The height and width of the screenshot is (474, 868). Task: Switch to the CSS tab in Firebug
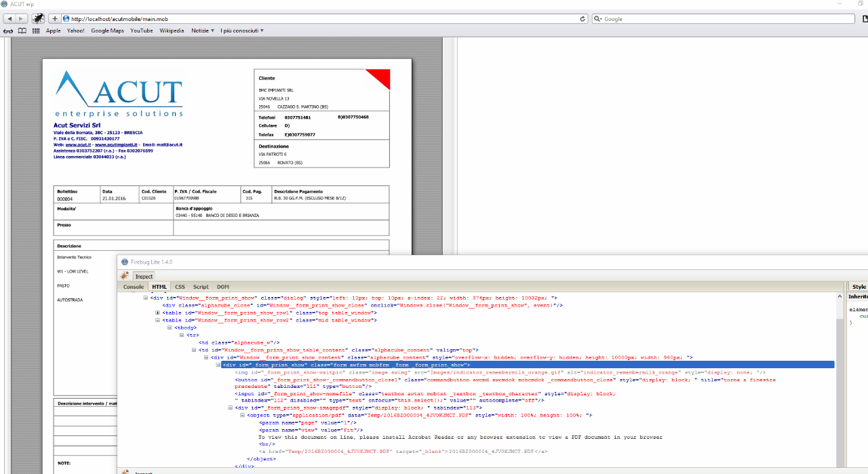180,287
